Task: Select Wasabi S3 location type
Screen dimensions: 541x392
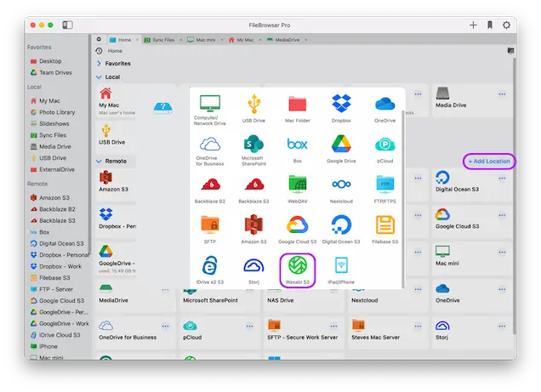Action: [x=298, y=270]
